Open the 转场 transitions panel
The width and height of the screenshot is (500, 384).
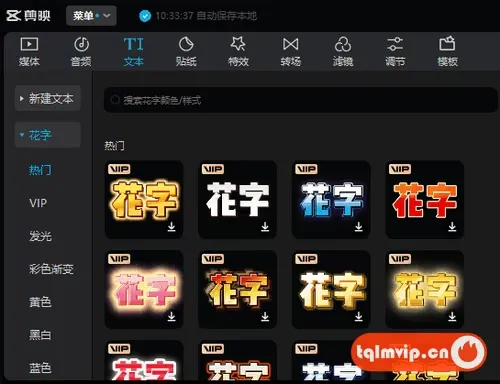coord(291,52)
